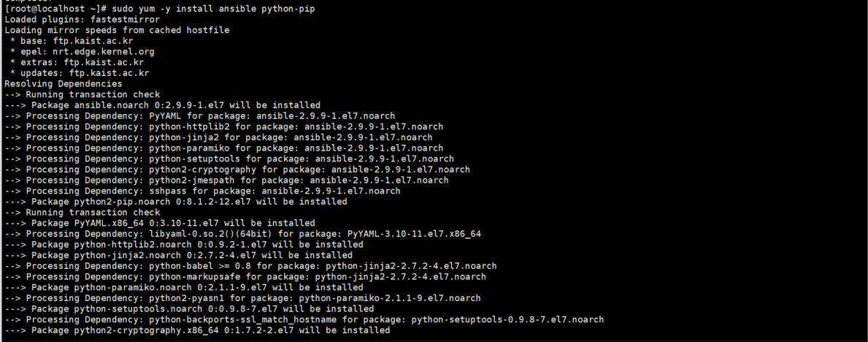
Task: Select 'Package python-setuptools.noarch 0:0.9.8-7.el7' line
Action: (189, 308)
